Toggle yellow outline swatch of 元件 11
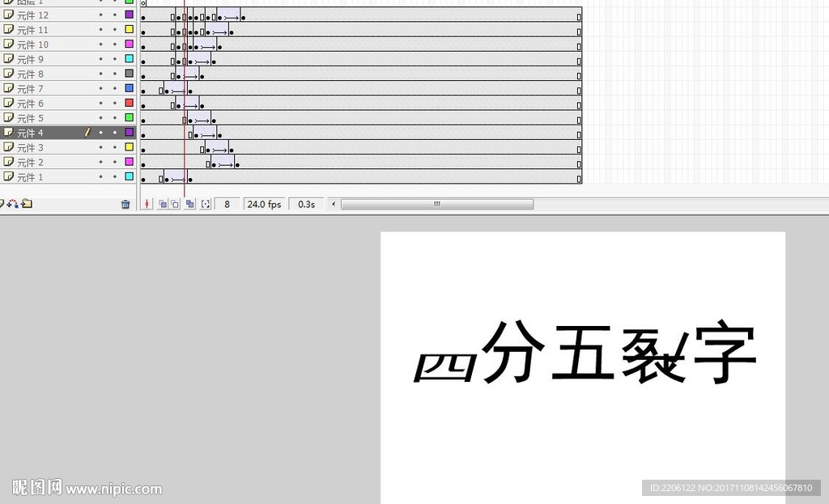 (129, 30)
